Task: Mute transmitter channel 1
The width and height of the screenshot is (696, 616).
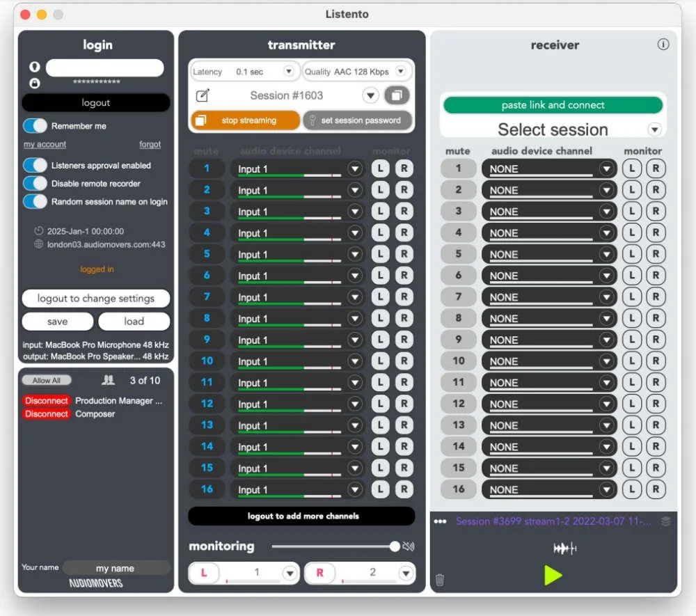Action: 207,168
